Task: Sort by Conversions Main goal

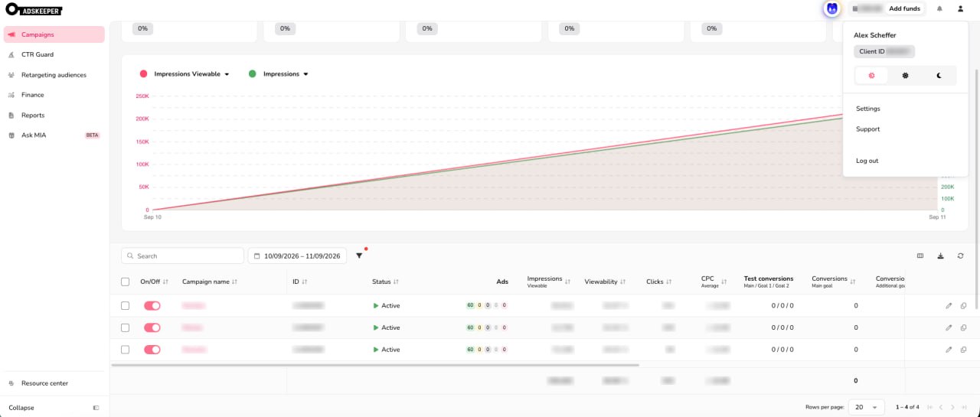Action: [x=853, y=282]
